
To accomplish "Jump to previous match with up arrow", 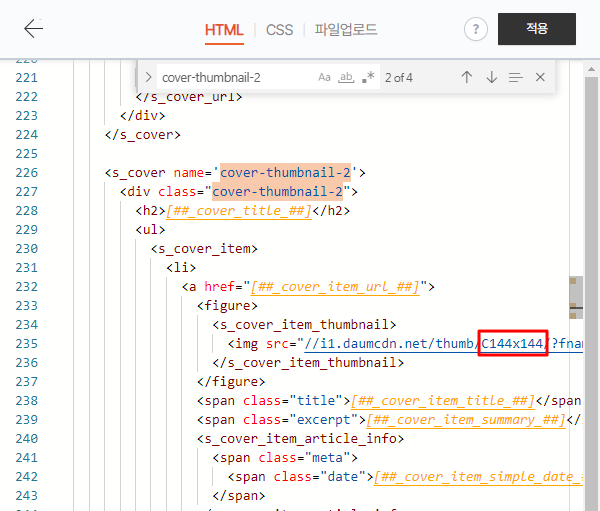I will (467, 77).
